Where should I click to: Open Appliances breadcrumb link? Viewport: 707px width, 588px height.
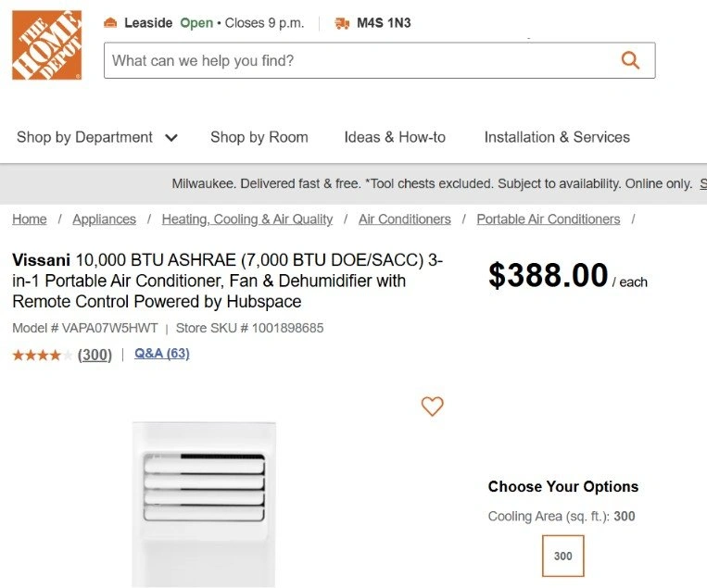click(104, 219)
